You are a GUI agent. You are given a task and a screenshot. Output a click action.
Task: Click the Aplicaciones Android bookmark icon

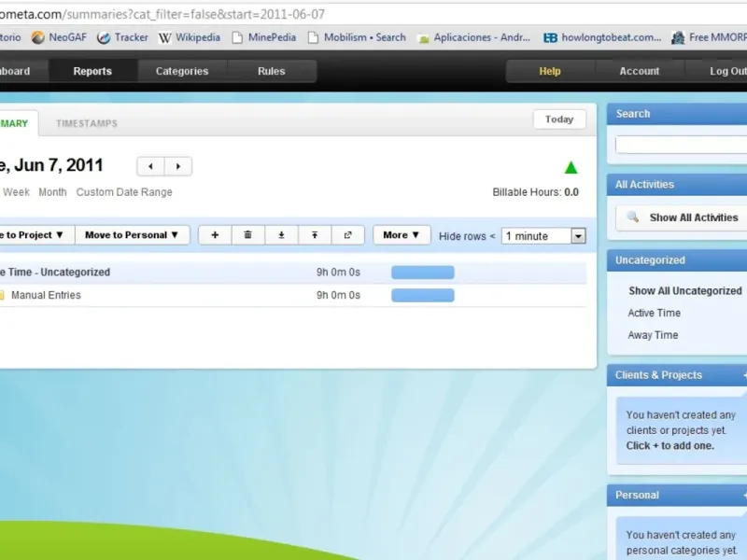tap(423, 38)
